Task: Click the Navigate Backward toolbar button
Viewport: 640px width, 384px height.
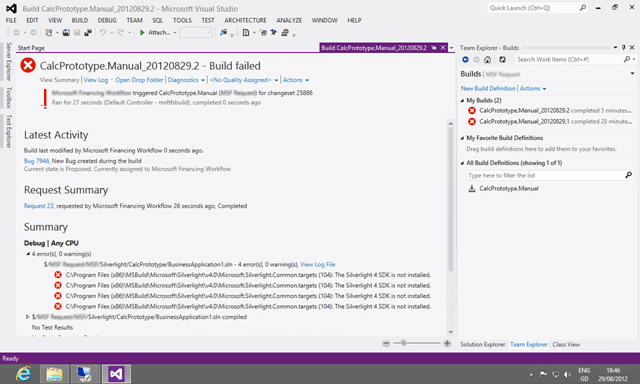Action: pos(16,33)
